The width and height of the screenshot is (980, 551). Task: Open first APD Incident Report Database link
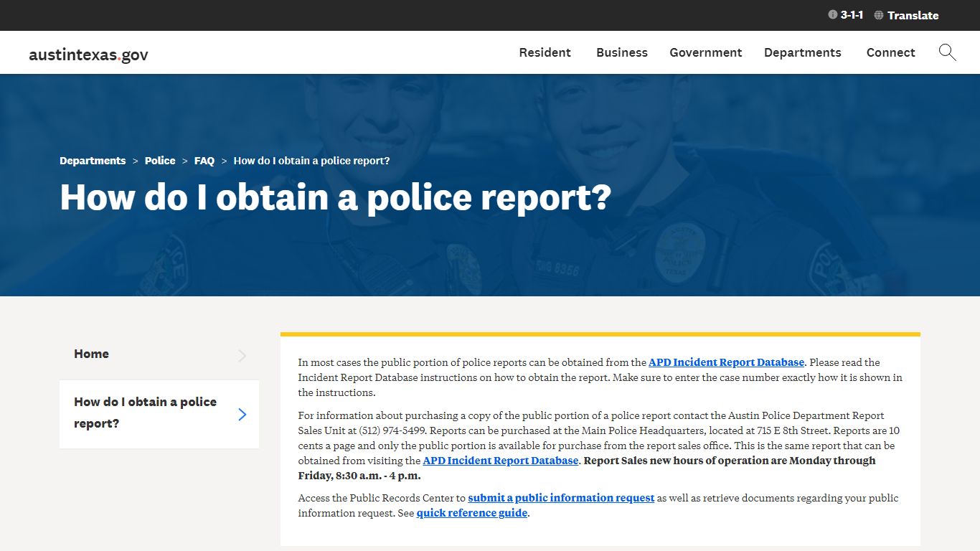726,362
